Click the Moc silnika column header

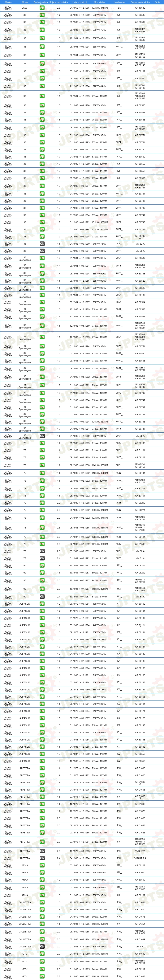click(x=99, y=2)
